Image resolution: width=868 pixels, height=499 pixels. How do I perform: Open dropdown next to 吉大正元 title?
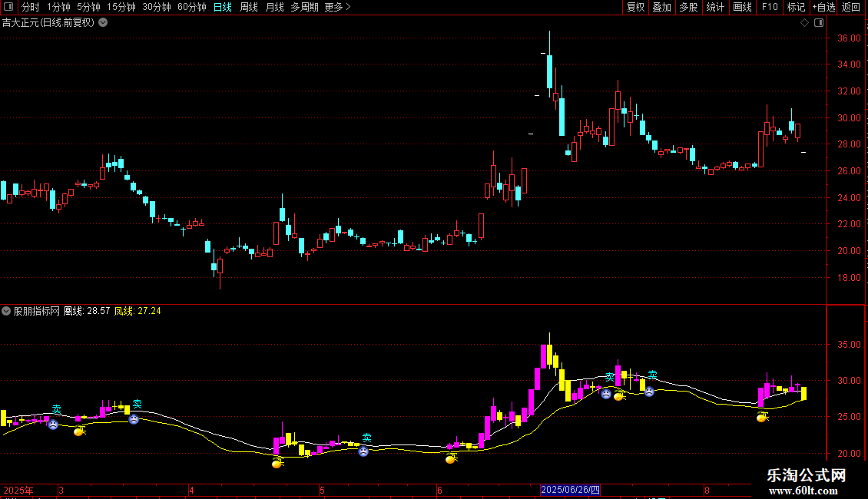click(103, 23)
